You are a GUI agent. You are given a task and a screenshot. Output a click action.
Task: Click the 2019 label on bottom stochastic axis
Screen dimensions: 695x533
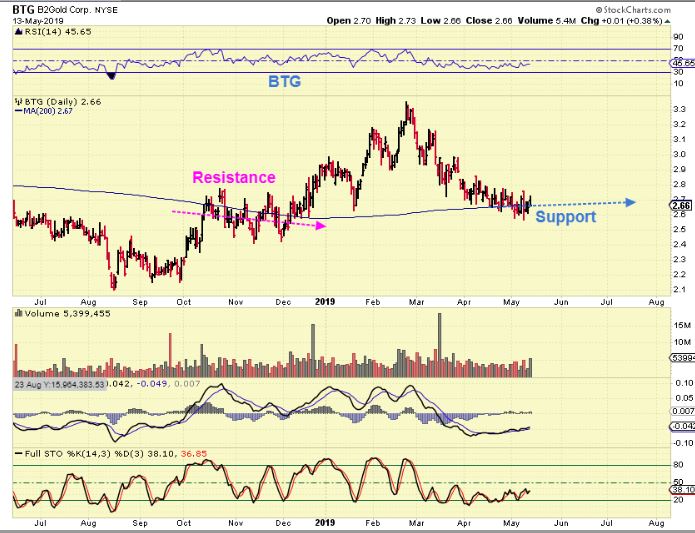[325, 523]
